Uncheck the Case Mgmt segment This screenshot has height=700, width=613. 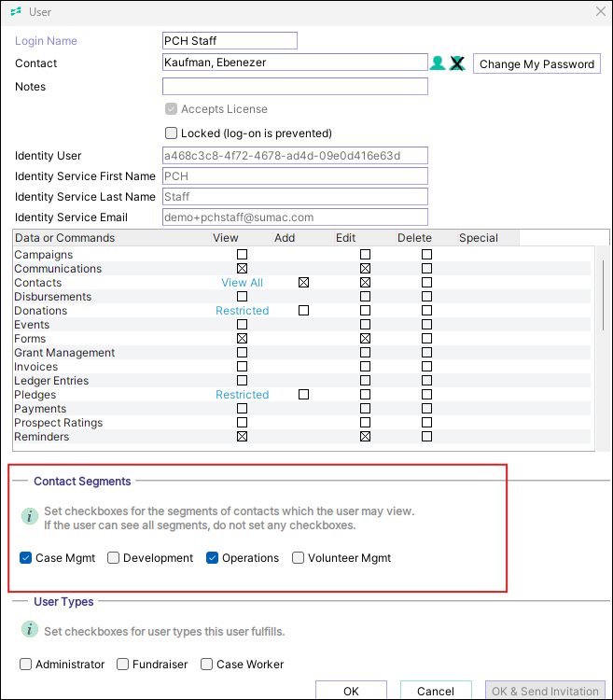pos(25,557)
